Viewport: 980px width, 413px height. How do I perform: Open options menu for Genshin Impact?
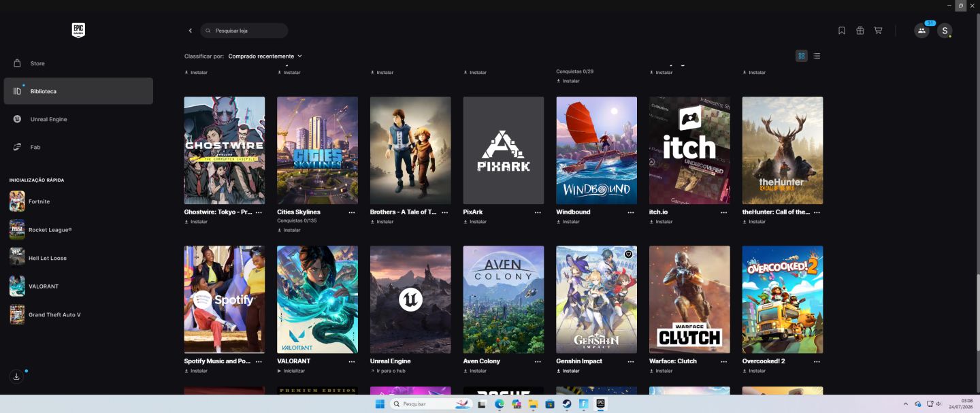pyautogui.click(x=631, y=361)
